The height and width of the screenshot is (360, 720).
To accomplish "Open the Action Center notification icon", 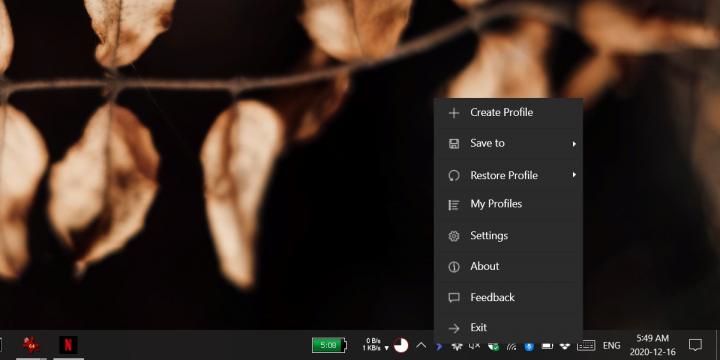I will click(695, 345).
